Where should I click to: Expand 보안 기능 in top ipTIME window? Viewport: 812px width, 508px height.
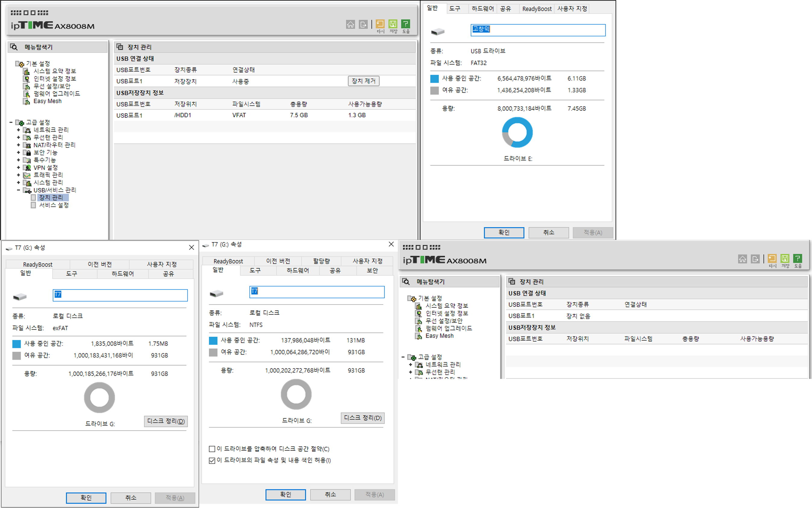click(x=18, y=153)
